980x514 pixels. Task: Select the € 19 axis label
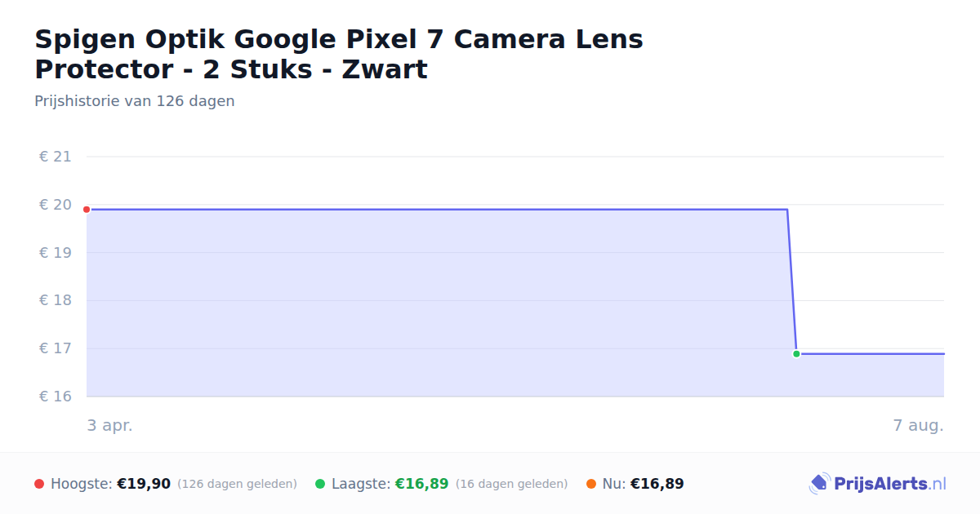pos(56,253)
